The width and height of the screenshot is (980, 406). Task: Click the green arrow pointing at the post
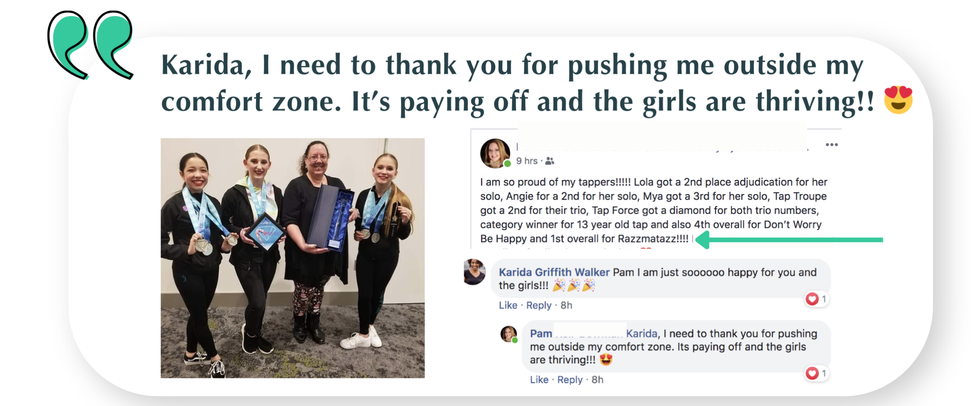click(789, 240)
